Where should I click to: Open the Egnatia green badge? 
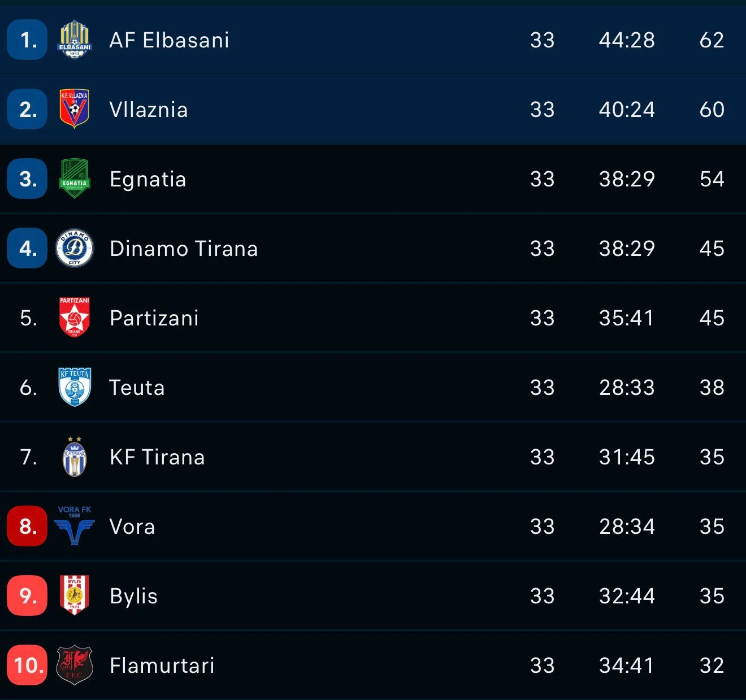(75, 179)
